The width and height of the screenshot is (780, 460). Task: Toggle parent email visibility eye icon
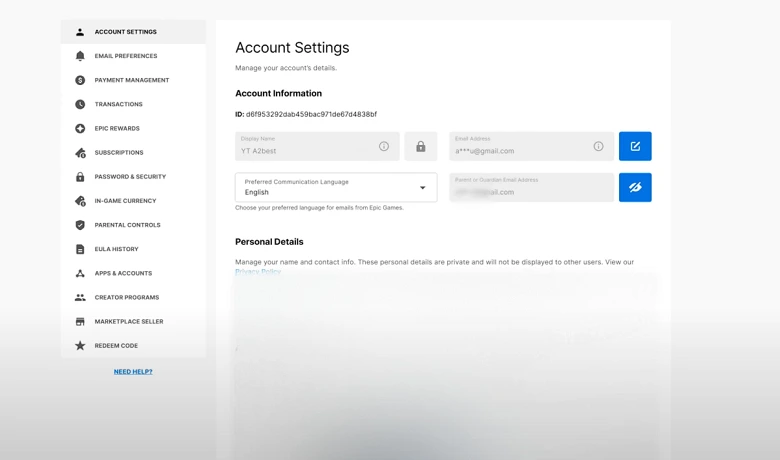tap(635, 187)
